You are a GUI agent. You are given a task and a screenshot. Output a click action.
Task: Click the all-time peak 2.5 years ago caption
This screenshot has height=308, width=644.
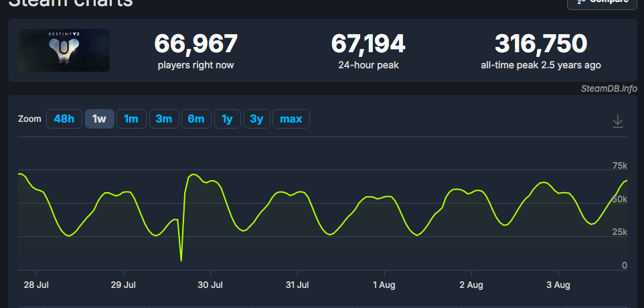[541, 65]
